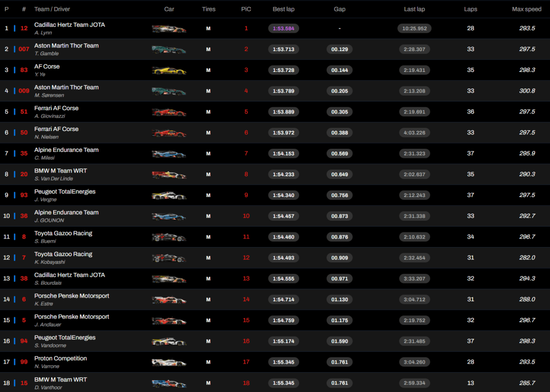
Task: Click max speed value 300.8
Action: point(527,91)
